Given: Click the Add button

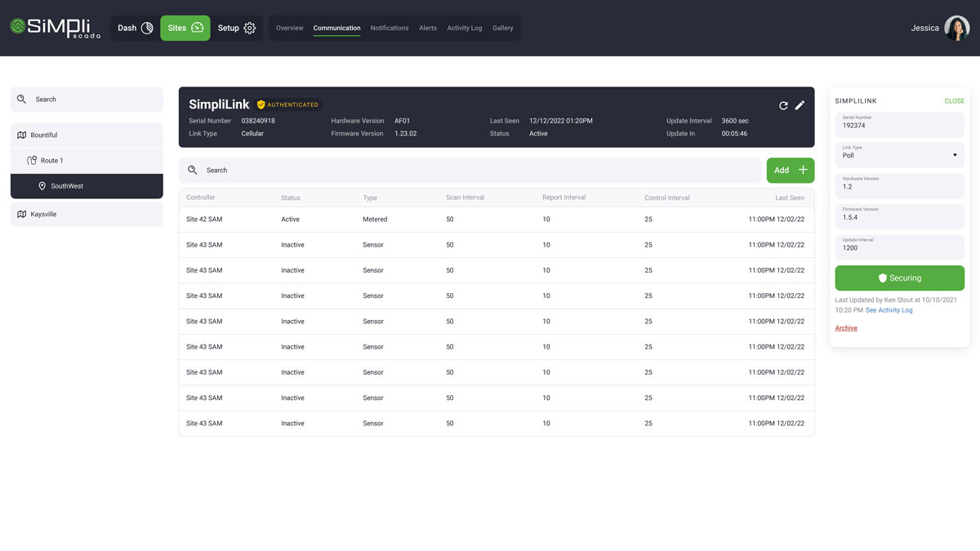Looking at the screenshot, I should [791, 171].
